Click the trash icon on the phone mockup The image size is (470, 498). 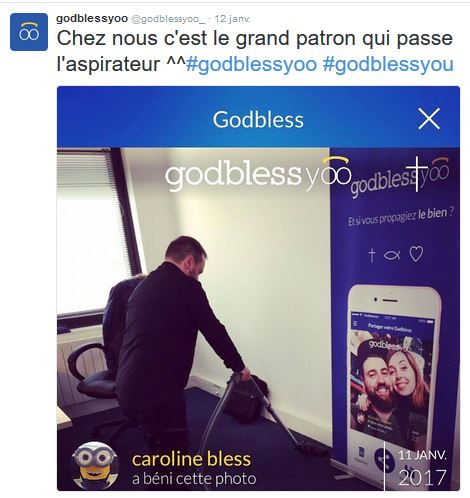click(x=361, y=453)
